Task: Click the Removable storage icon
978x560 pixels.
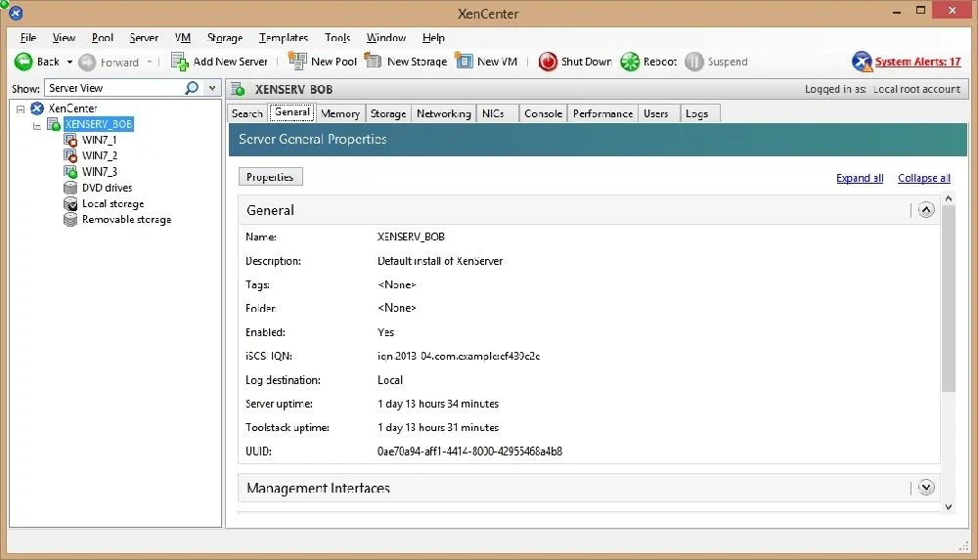Action: tap(70, 220)
